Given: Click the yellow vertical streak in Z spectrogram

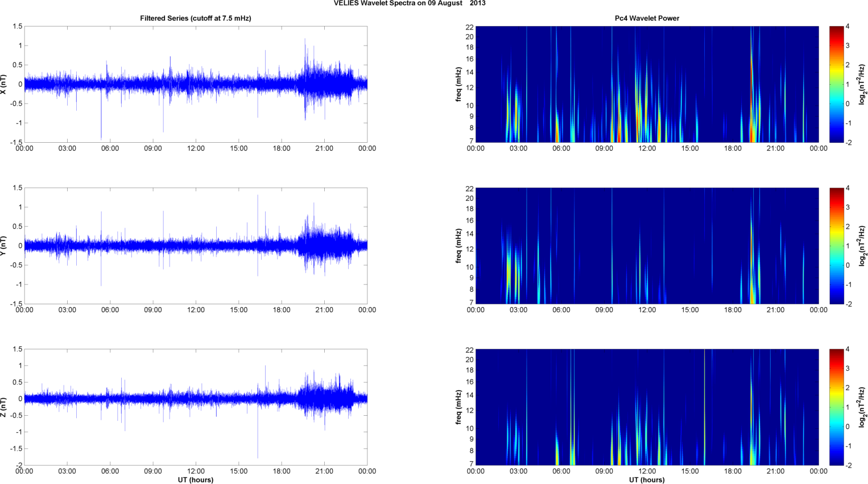Looking at the screenshot, I should click(704, 407).
